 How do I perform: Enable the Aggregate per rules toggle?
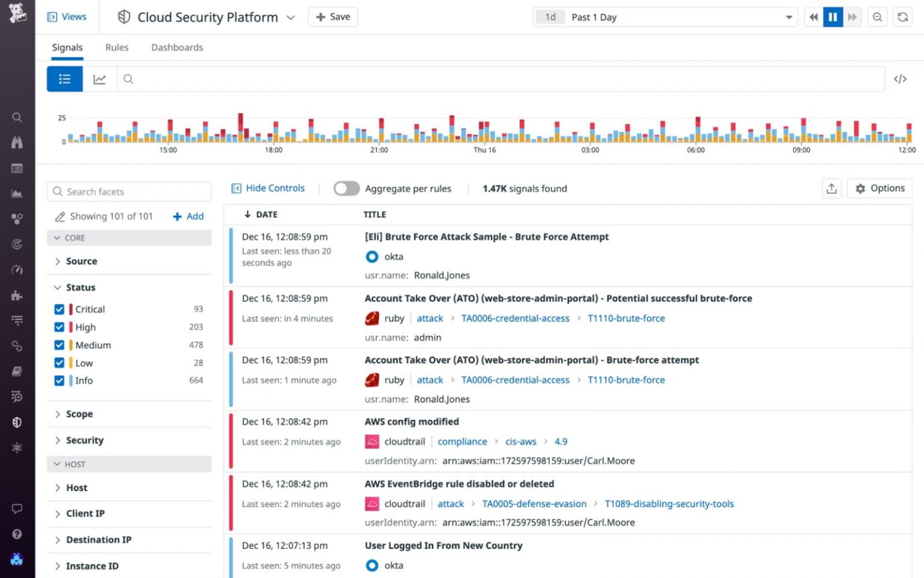click(346, 188)
